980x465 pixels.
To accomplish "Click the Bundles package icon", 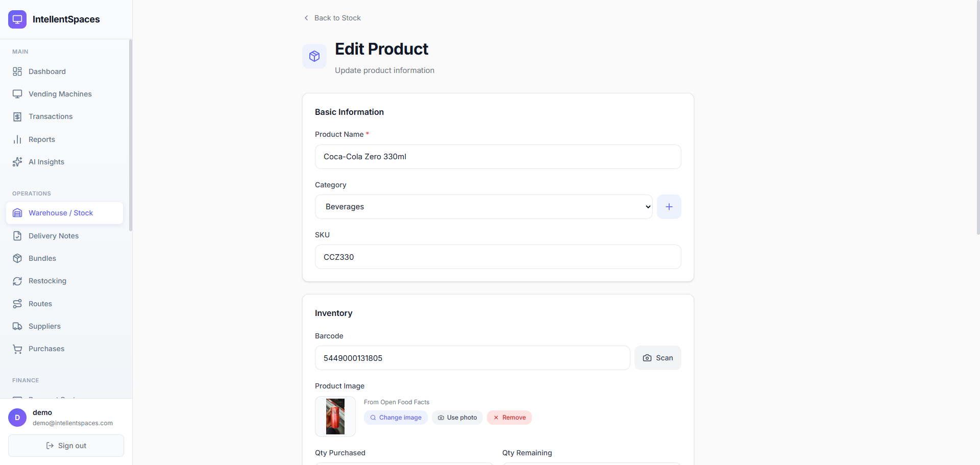I will (x=17, y=258).
